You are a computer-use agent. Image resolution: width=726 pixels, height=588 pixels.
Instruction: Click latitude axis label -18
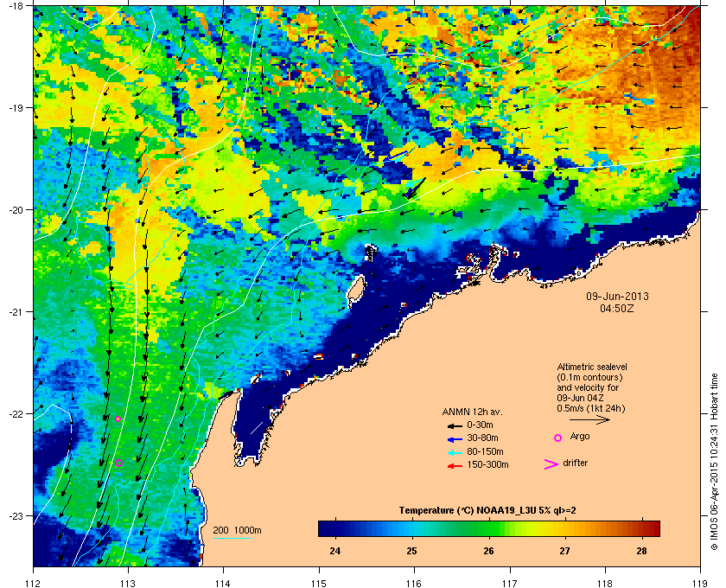coord(15,5)
